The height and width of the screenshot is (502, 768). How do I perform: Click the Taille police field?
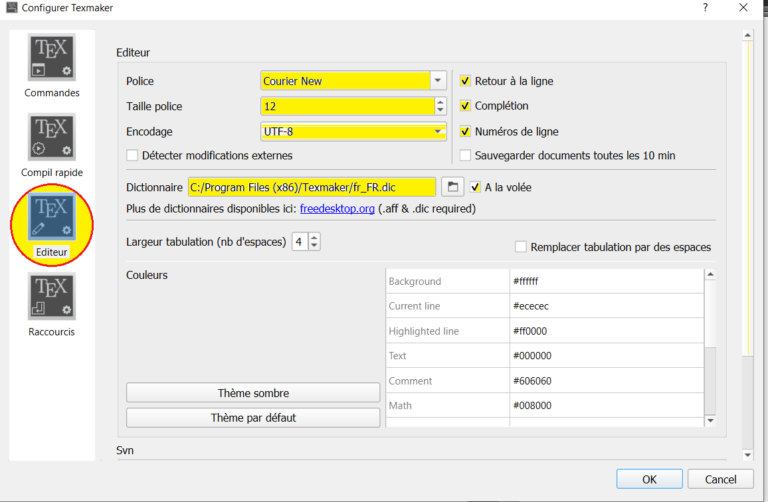click(348, 106)
